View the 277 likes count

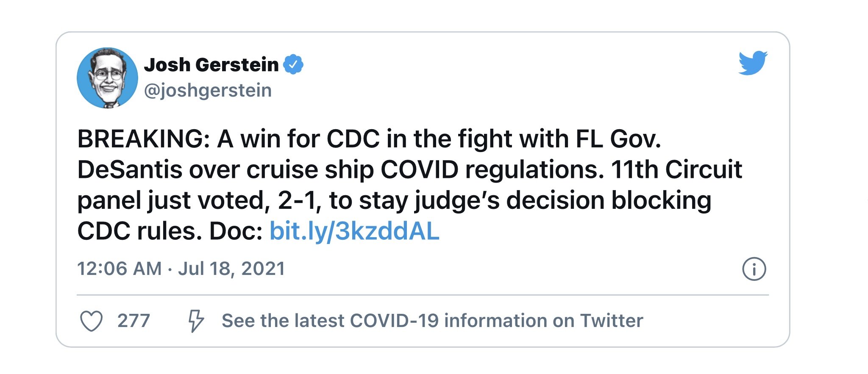pyautogui.click(x=134, y=321)
